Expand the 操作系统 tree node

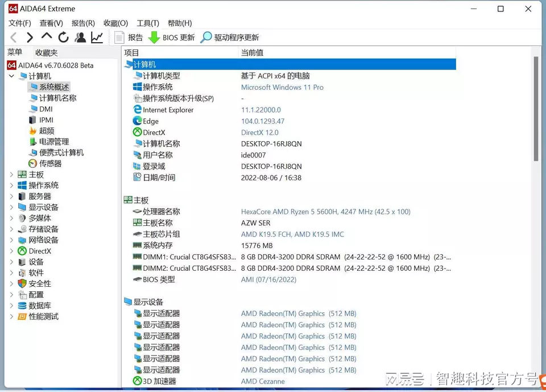click(x=11, y=185)
